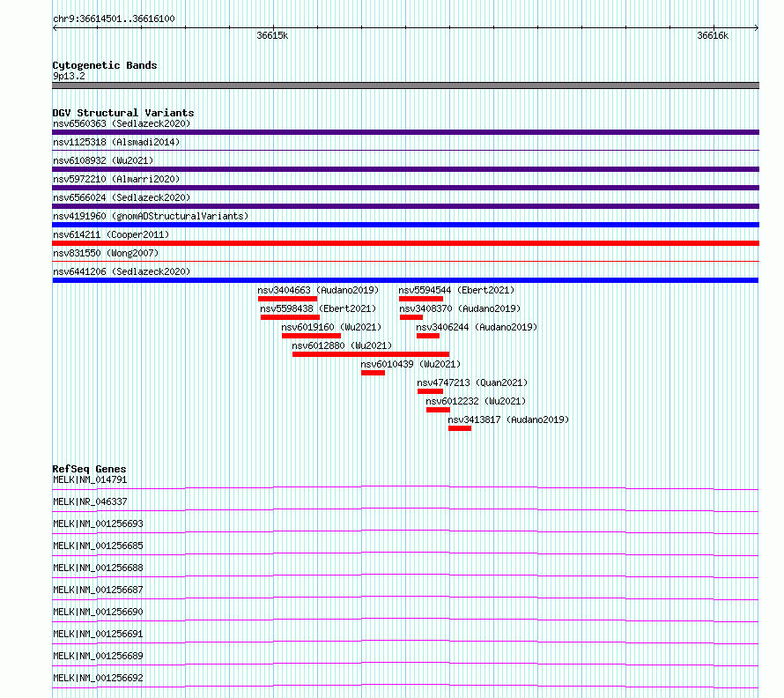Select the purple bar of nsv6108932

point(405,169)
